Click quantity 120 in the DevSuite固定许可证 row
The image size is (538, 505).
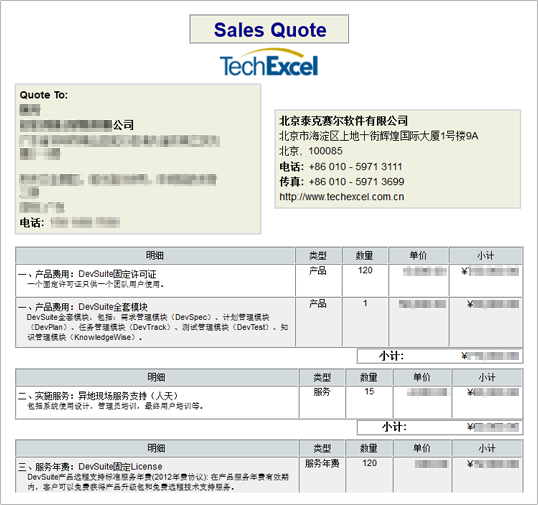[x=365, y=271]
